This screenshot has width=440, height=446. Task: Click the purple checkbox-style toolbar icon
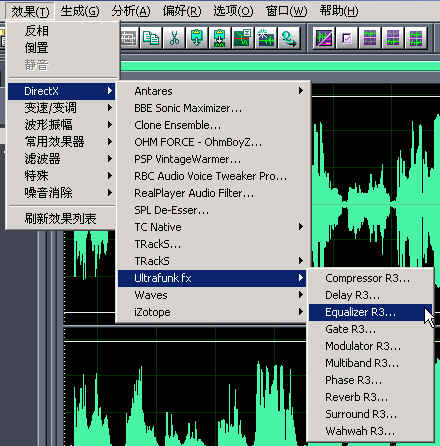coord(347,38)
